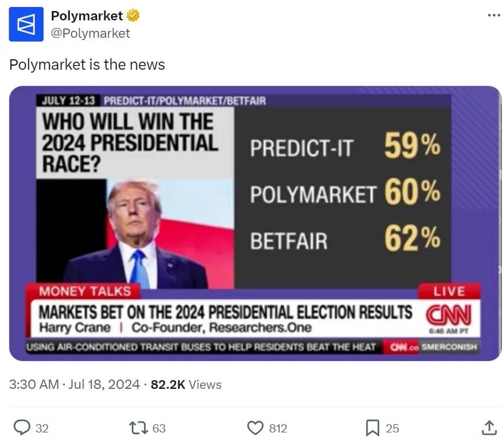This screenshot has width=504, height=440.
Task: Click the reply speech bubble icon
Action: (x=22, y=428)
